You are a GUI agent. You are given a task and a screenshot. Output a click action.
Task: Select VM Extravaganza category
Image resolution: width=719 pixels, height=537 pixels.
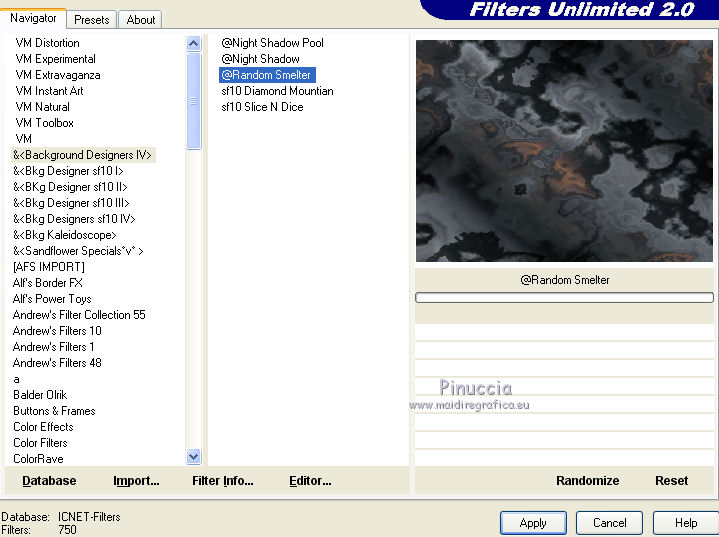click(58, 75)
